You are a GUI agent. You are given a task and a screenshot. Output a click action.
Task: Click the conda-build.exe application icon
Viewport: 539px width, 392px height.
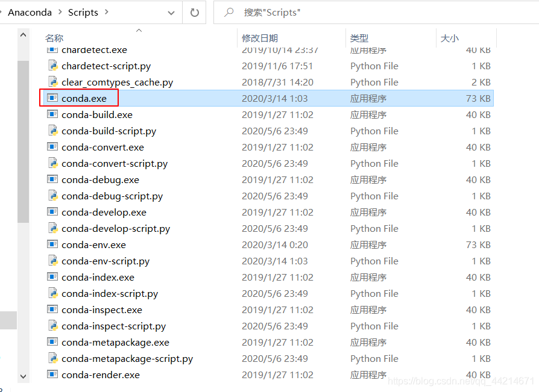coord(52,114)
